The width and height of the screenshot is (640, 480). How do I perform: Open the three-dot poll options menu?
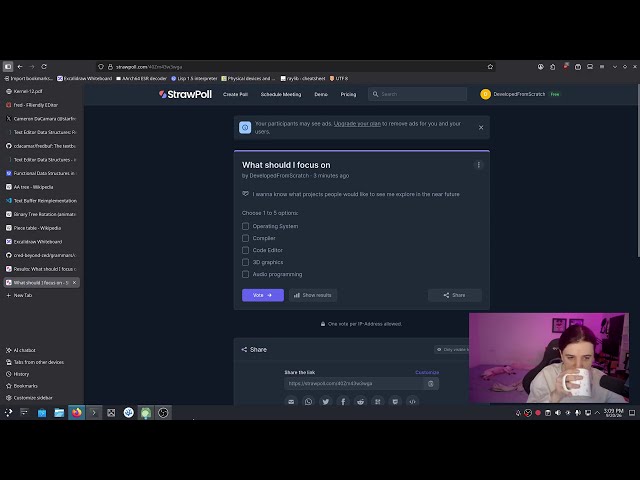click(479, 165)
